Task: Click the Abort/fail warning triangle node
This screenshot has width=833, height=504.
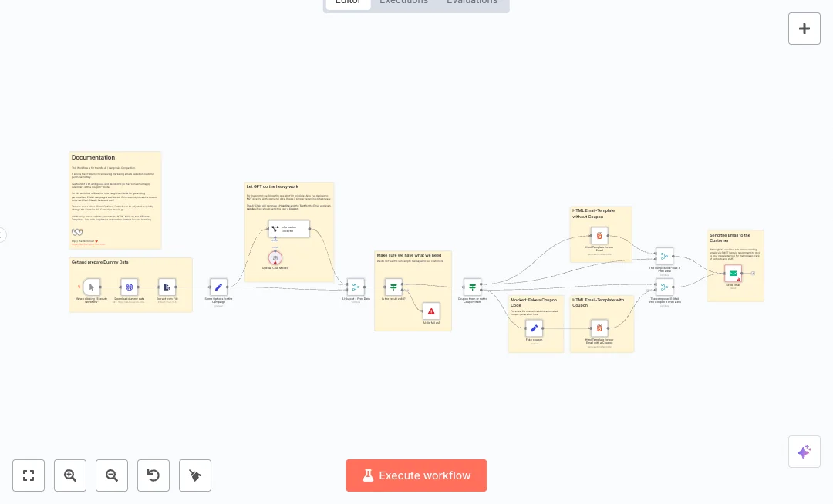Action: [x=431, y=311]
